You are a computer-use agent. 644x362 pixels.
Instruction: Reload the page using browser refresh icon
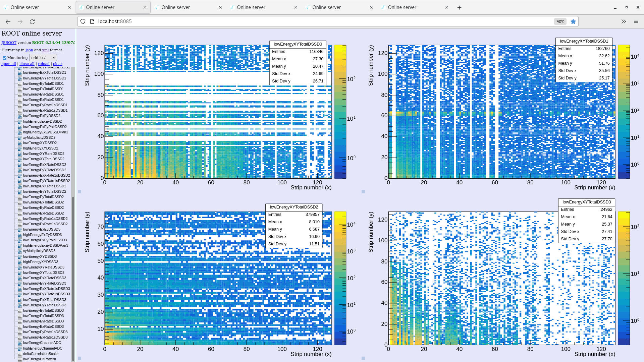pyautogui.click(x=32, y=21)
